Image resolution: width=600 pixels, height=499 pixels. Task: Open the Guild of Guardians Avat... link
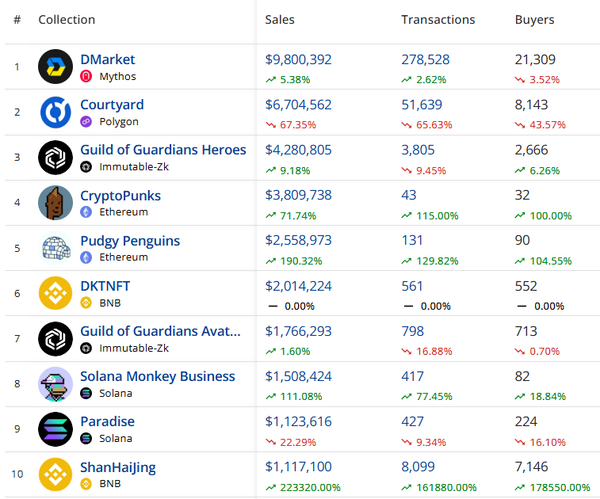(x=161, y=331)
